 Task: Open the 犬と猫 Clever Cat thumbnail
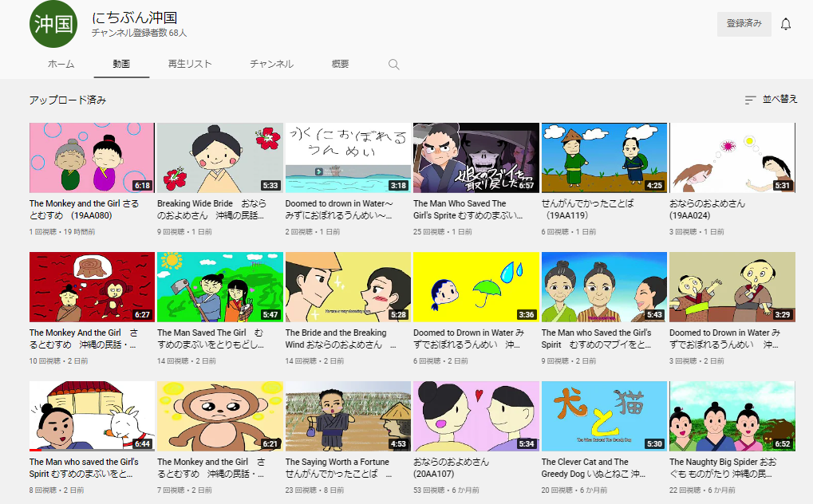(604, 415)
